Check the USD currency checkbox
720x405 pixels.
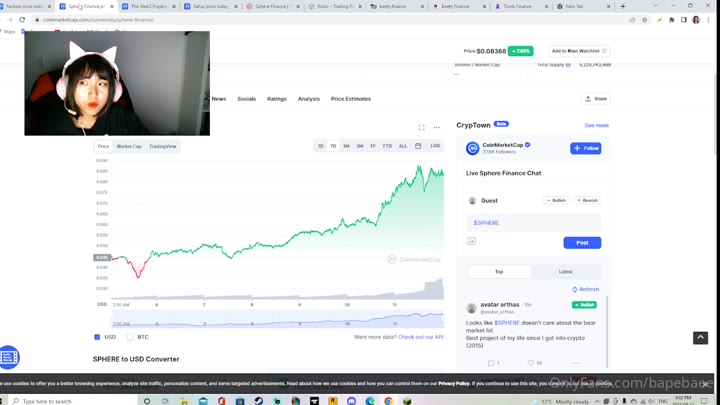[97, 337]
